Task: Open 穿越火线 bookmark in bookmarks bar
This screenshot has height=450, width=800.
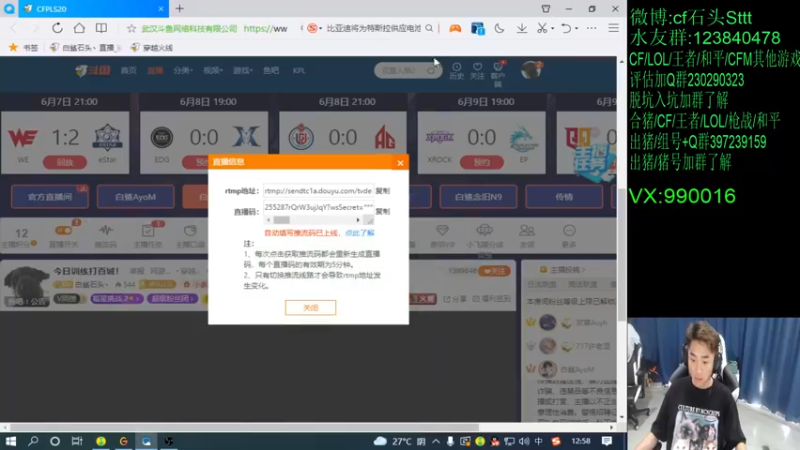Action: click(x=152, y=47)
